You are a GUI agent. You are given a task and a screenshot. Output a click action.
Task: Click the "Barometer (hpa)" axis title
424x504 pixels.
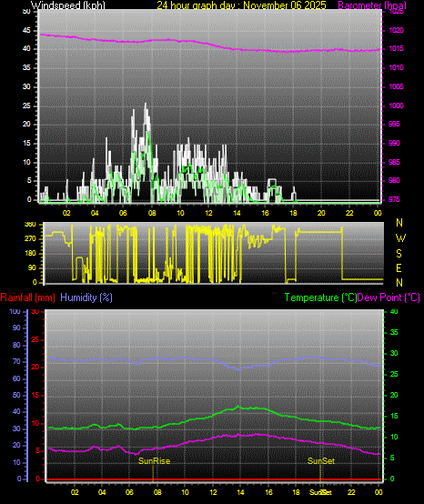click(x=372, y=5)
